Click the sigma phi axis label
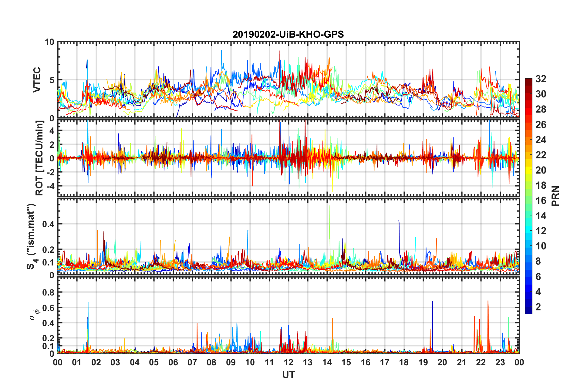The height and width of the screenshot is (392, 577). click(34, 314)
